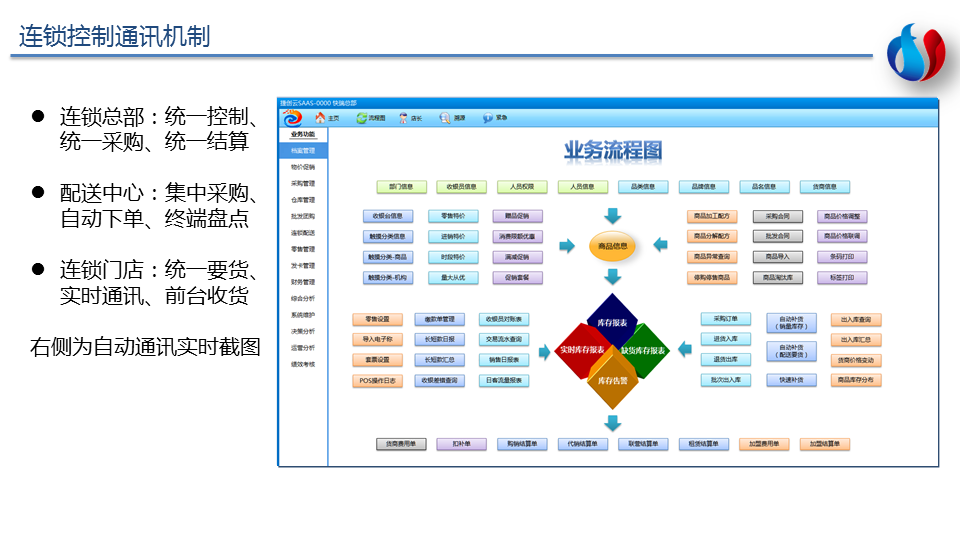This screenshot has height=540, width=960.
Task: Open the orange 库存告警 diamond
Action: [x=612, y=380]
